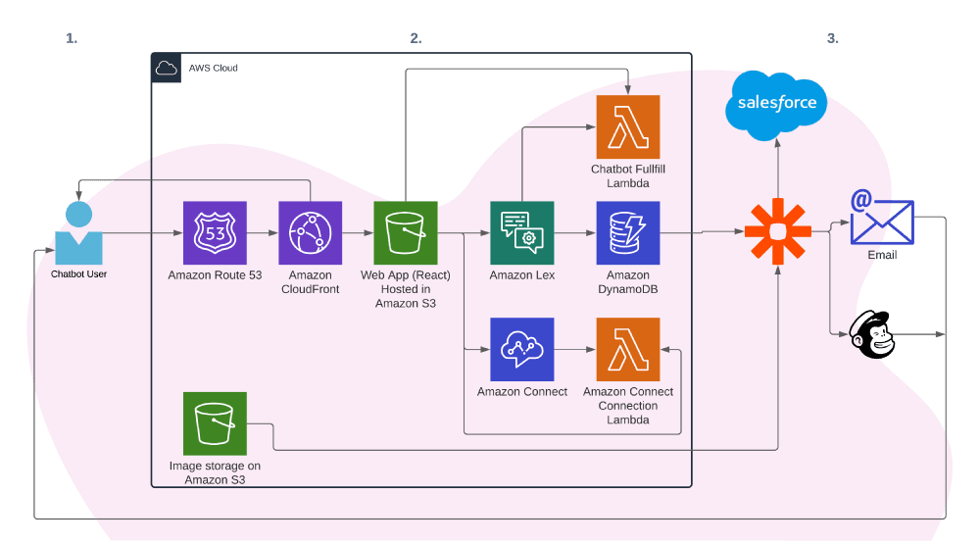The height and width of the screenshot is (544, 980).
Task: Click the 'AWS Cloud' label text
Action: click(x=213, y=69)
